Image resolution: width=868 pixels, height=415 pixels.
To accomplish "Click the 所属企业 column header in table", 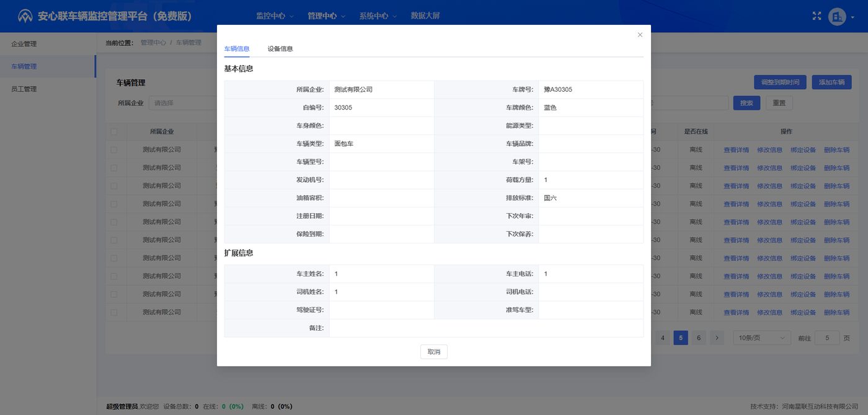I will 162,131.
